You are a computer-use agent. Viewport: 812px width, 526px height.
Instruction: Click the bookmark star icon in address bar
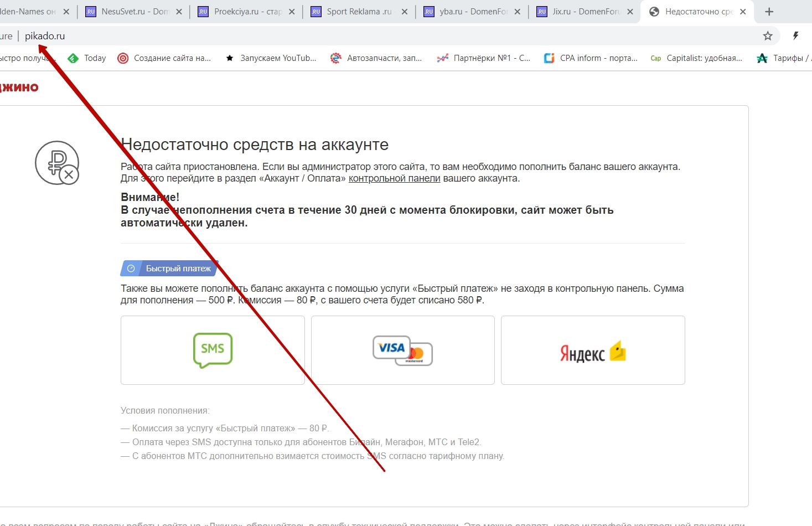click(767, 36)
